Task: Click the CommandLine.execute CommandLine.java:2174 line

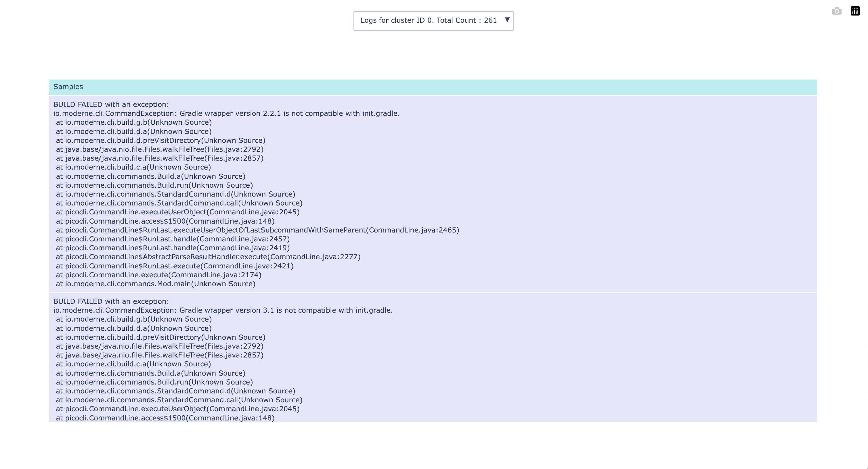Action: [x=158, y=275]
